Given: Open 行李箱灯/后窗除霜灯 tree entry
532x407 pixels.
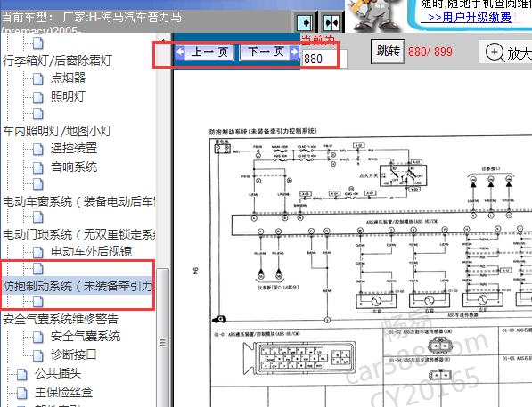Looking at the screenshot, I should click(x=57, y=61).
